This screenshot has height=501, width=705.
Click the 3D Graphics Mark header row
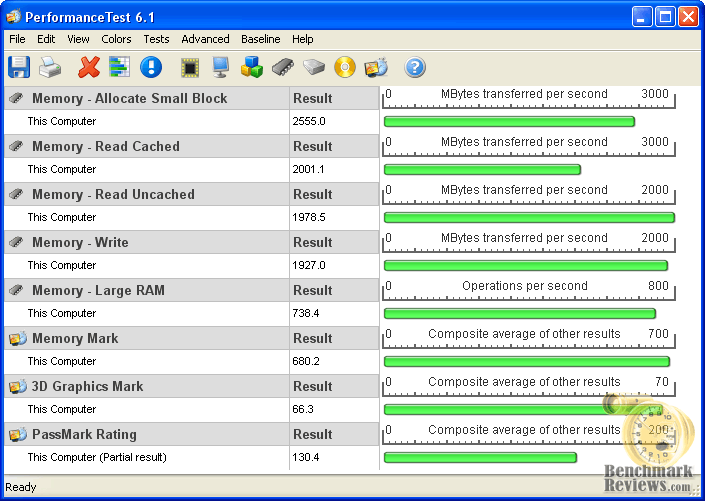[x=87, y=386]
